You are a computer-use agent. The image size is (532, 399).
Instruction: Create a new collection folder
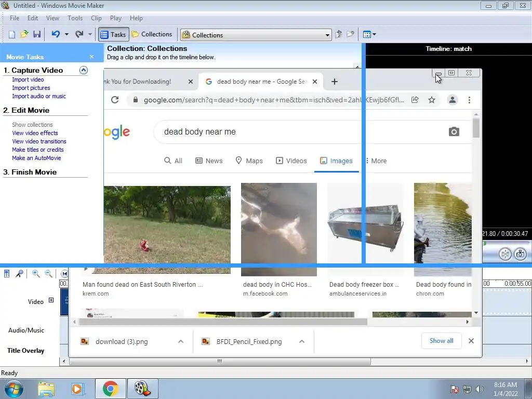[350, 34]
